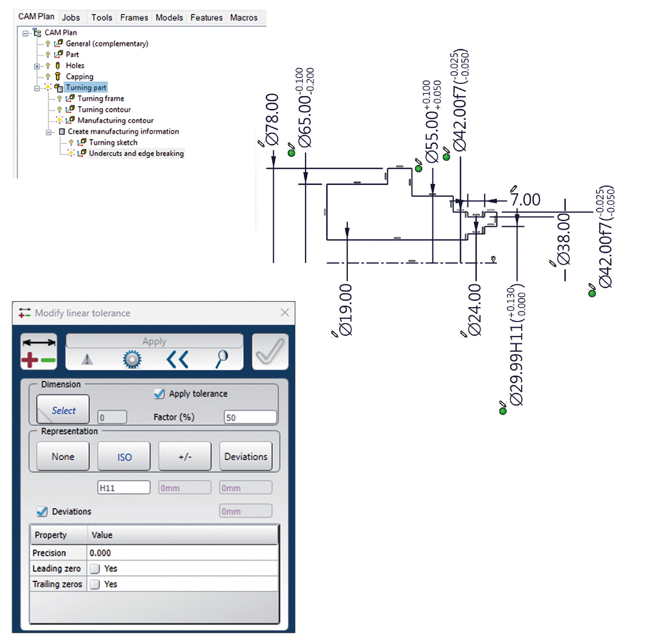Collapse the Turning part node
658x644 pixels.
tap(37, 88)
